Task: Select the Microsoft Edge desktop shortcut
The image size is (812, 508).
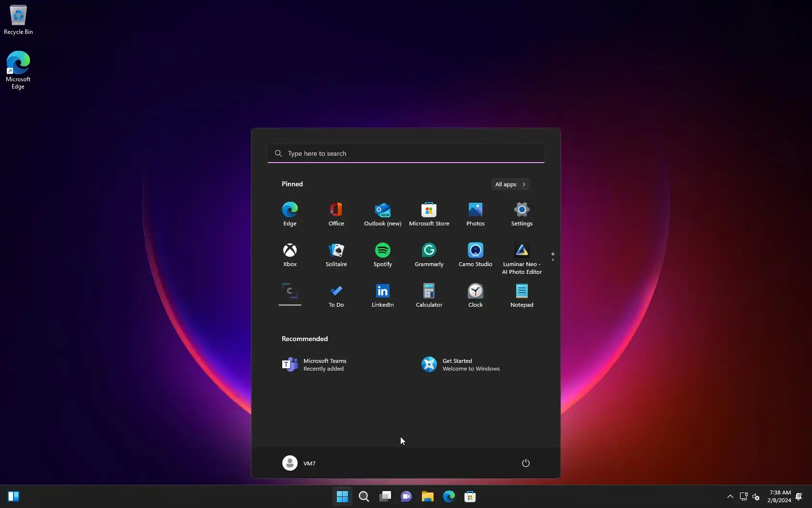Action: coord(18,70)
